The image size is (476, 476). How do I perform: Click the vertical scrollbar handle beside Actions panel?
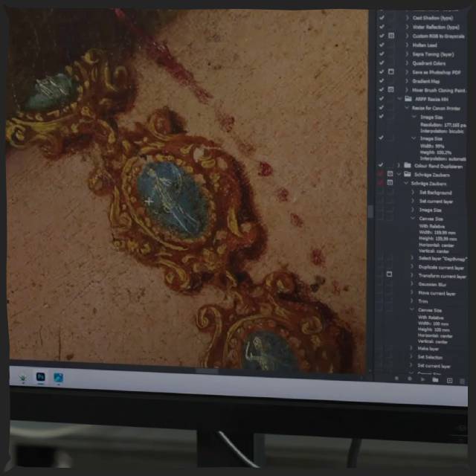[x=370, y=211]
